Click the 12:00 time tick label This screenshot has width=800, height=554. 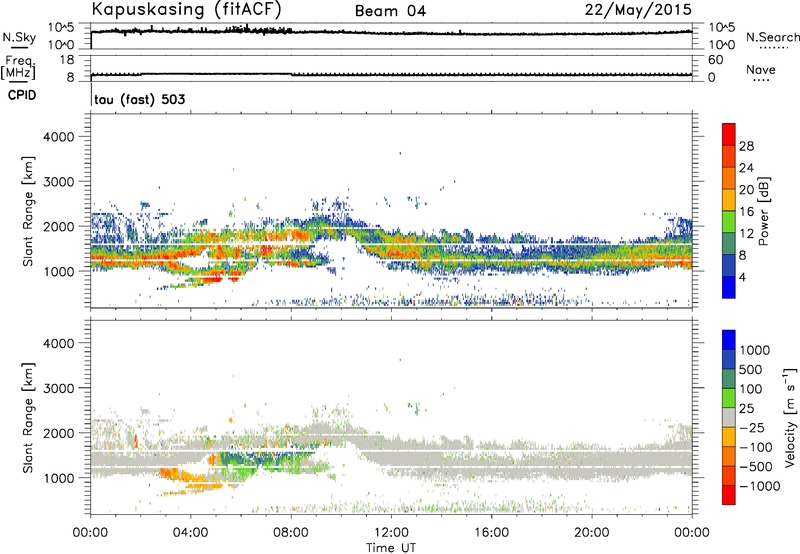pos(391,533)
